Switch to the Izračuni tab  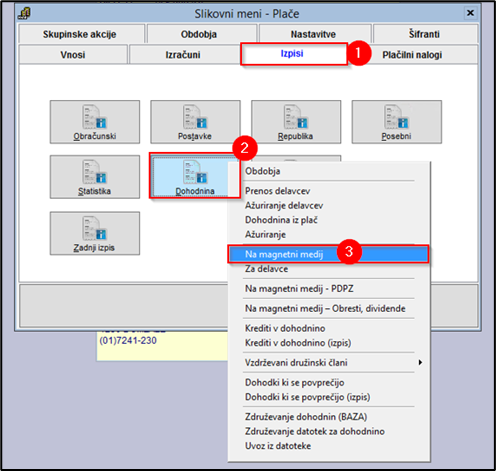click(x=183, y=54)
